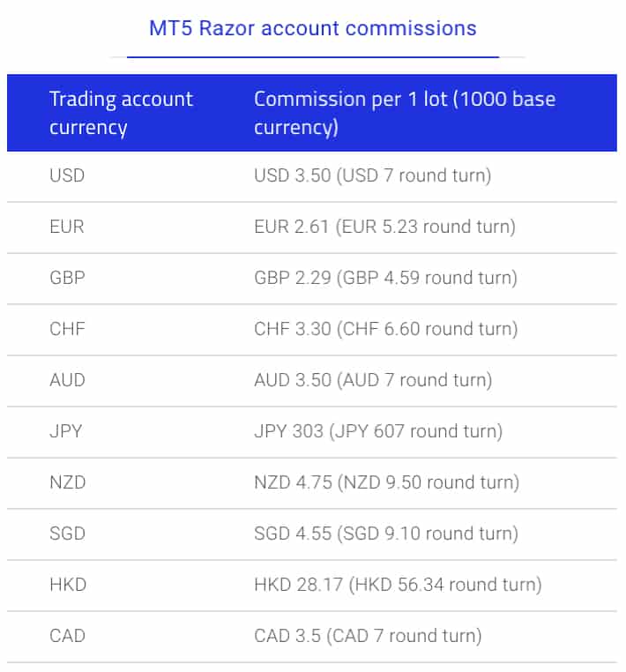Select the GBP currency cell
This screenshot has height=672, width=626.
67,278
